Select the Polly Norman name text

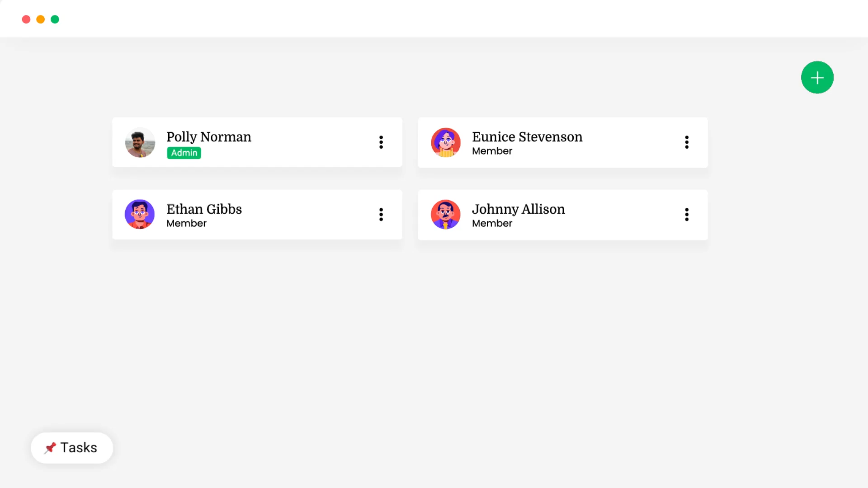[209, 137]
